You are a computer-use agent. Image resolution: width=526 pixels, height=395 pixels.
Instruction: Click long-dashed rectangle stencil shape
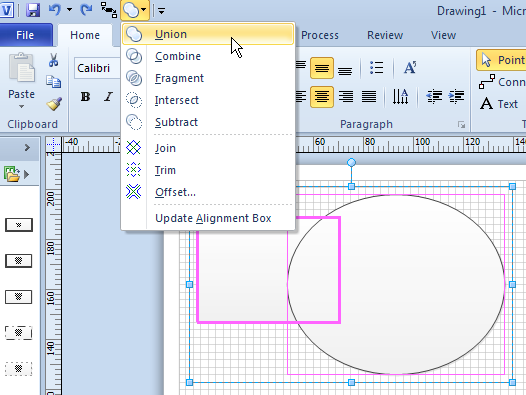click(x=19, y=333)
